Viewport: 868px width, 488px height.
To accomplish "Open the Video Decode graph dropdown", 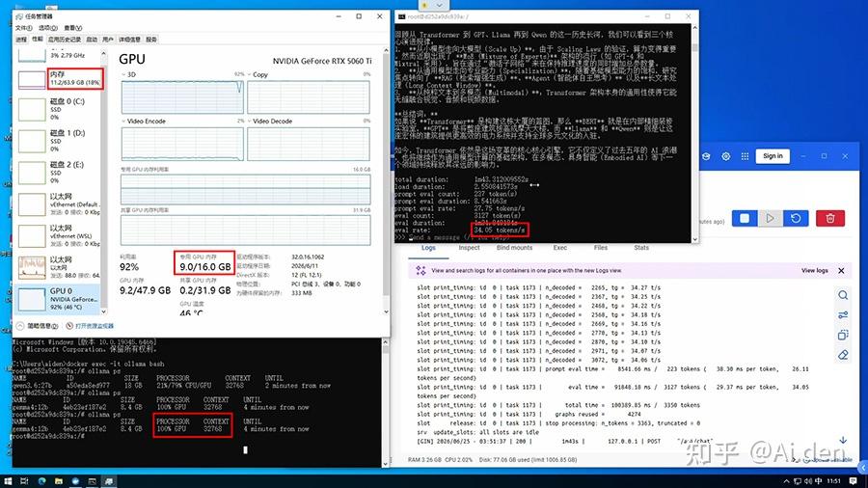I will [250, 122].
